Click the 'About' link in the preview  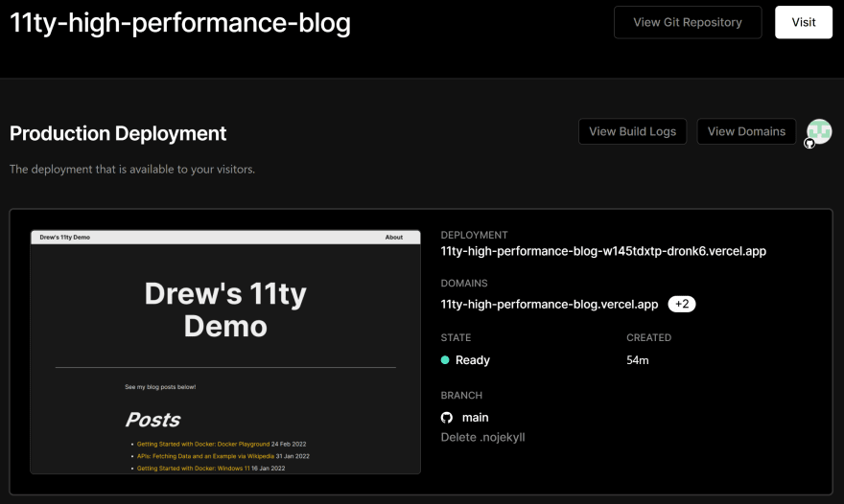pyautogui.click(x=394, y=238)
